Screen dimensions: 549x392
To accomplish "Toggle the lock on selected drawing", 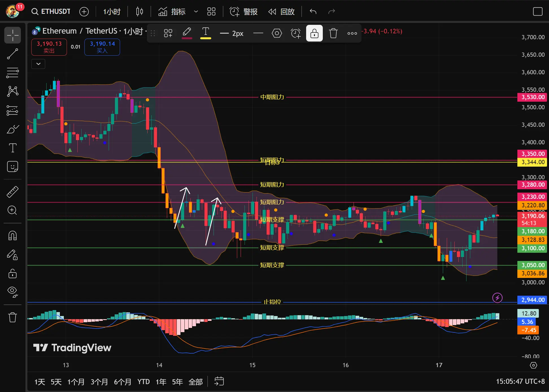I will 314,33.
